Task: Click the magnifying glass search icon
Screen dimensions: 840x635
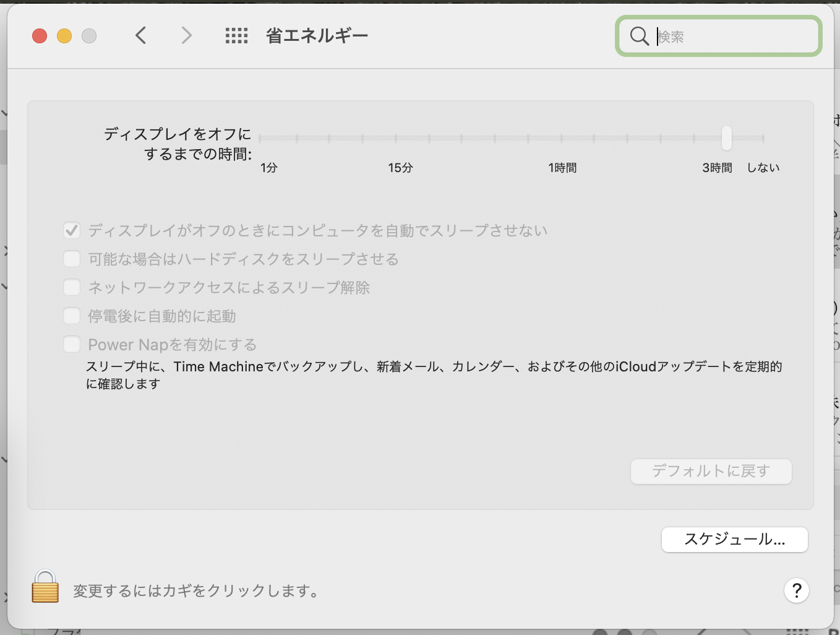Action: [x=639, y=37]
